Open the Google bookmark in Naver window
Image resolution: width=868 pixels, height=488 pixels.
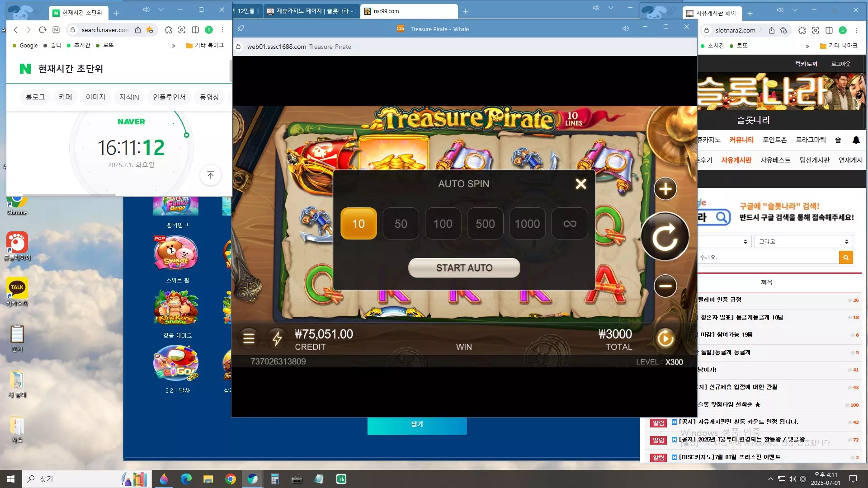(x=25, y=45)
